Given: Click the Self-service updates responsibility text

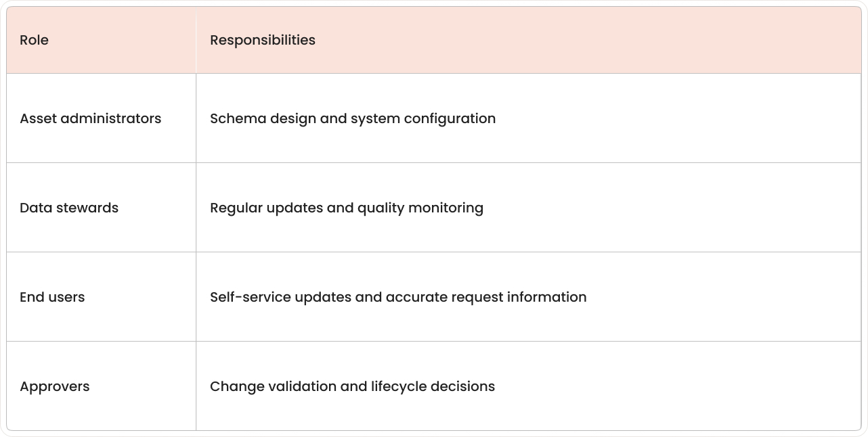Looking at the screenshot, I should [397, 298].
